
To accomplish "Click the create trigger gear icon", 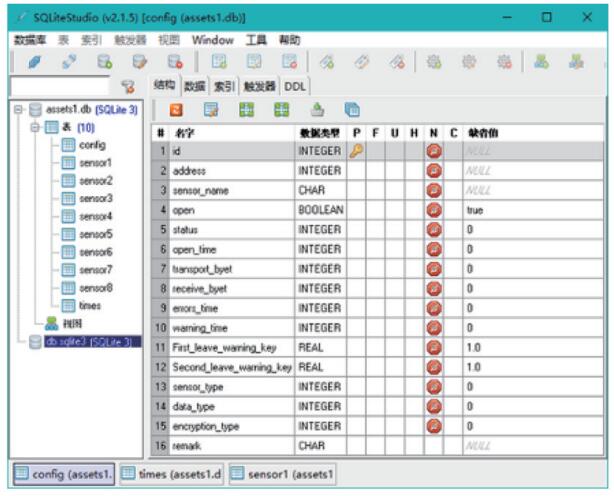I will coord(434,62).
